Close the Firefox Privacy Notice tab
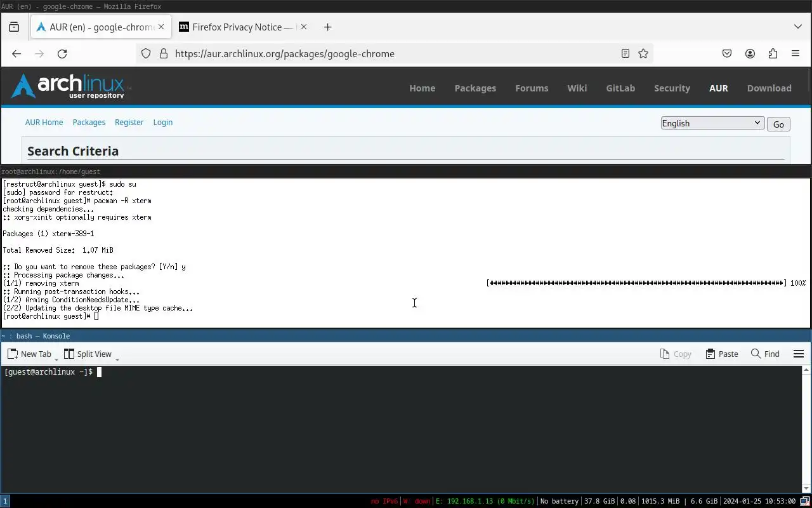Screen dimensions: 812x508 coord(303,27)
